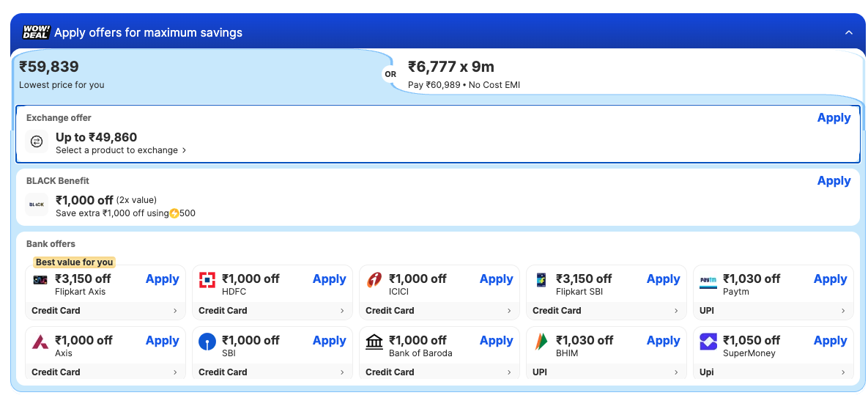Screen dimensions: 868x398
Task: Click the 'Bank offers' section label
Action: pyautogui.click(x=51, y=244)
